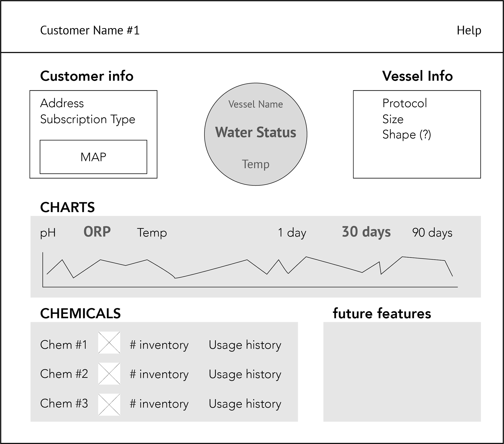The image size is (504, 444).
Task: Click the # inventory value of Chem #3
Action: (159, 404)
